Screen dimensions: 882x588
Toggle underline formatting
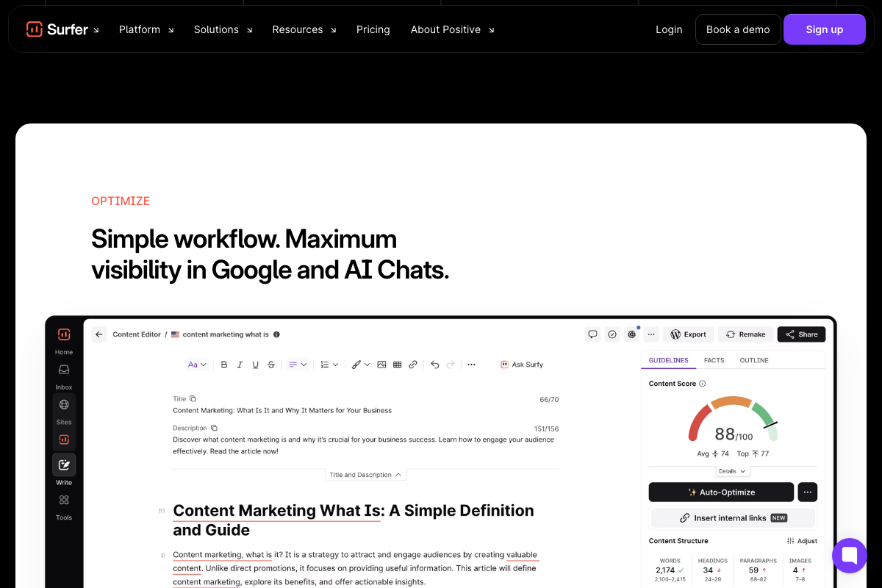pos(255,365)
